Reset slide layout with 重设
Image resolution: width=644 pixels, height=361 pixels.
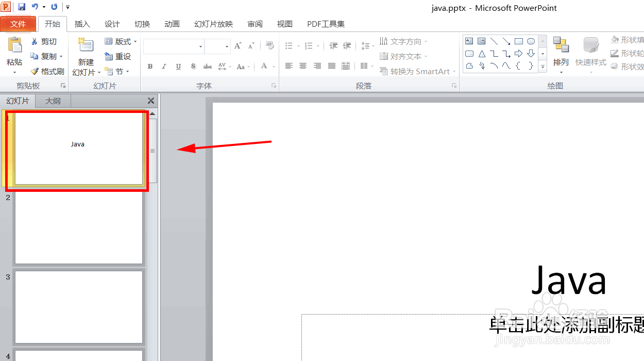coord(118,56)
